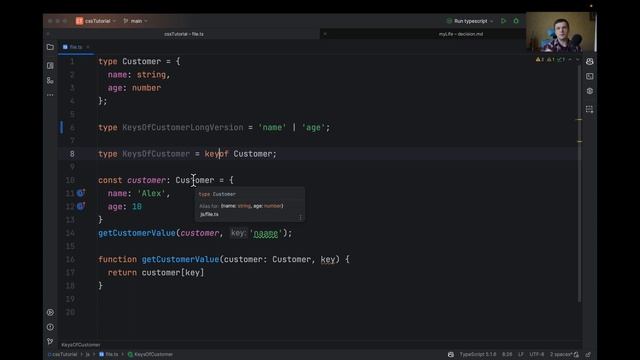
Task: Click the editor vertical scrollbar
Action: pyautogui.click(x=579, y=184)
